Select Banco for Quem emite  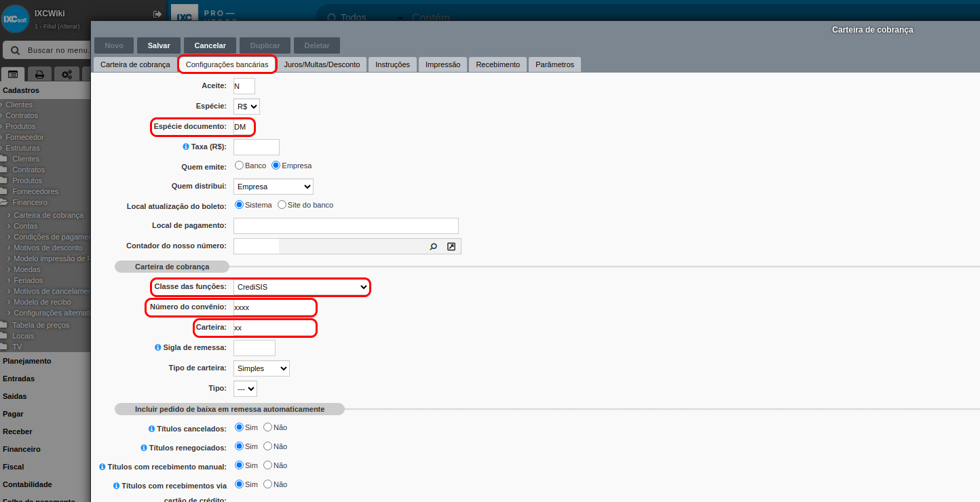point(239,166)
